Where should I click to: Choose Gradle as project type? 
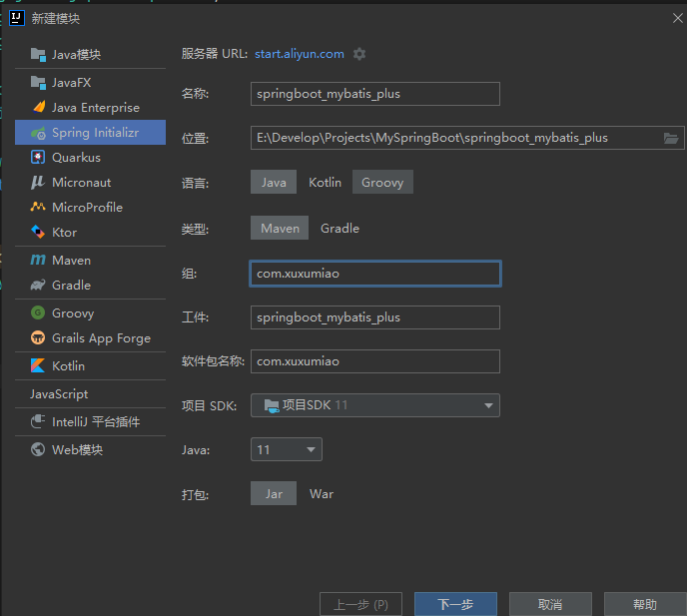pyautogui.click(x=340, y=228)
